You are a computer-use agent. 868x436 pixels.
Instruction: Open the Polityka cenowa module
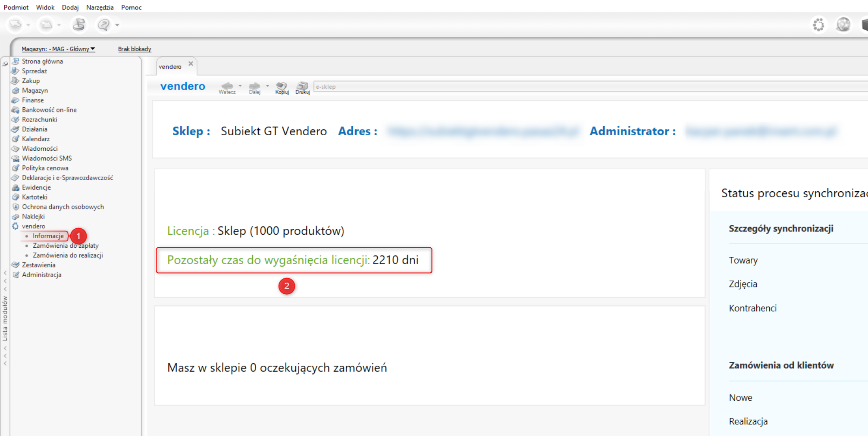point(45,168)
